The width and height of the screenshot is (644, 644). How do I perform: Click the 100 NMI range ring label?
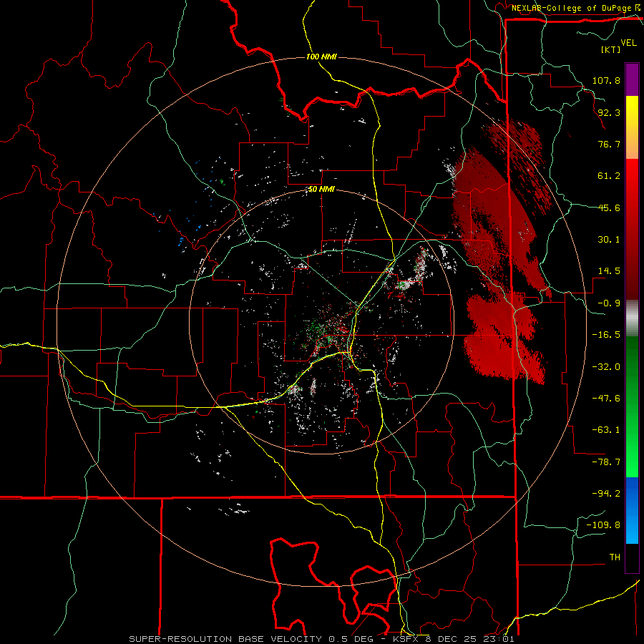321,57
